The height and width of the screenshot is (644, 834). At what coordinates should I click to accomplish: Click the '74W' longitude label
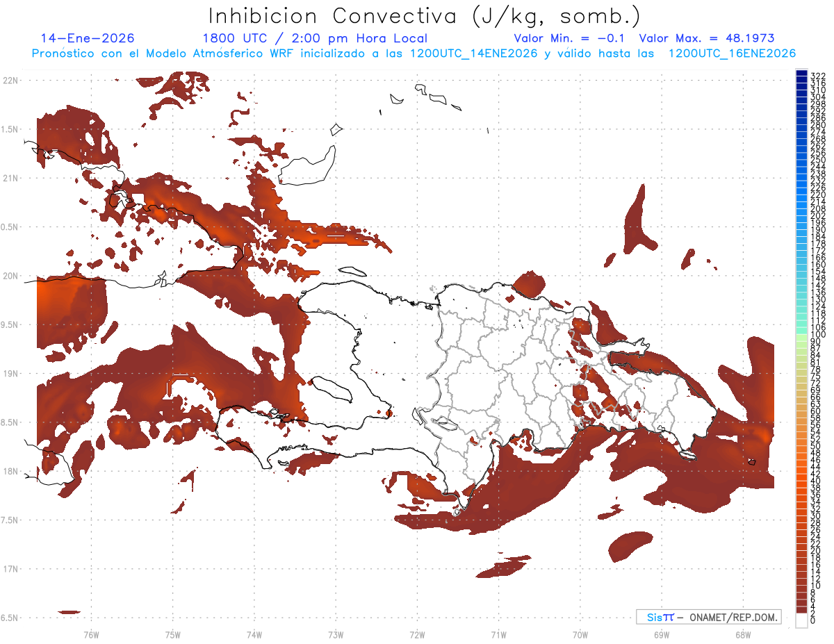[x=254, y=634]
